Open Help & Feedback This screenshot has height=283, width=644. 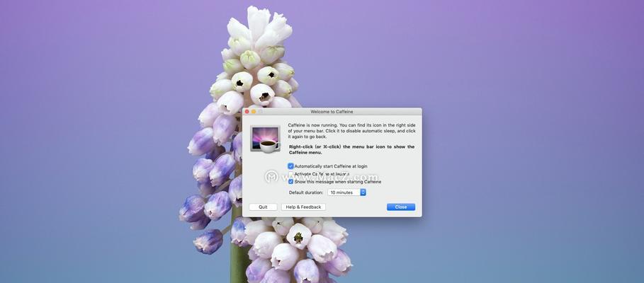pyautogui.click(x=303, y=207)
